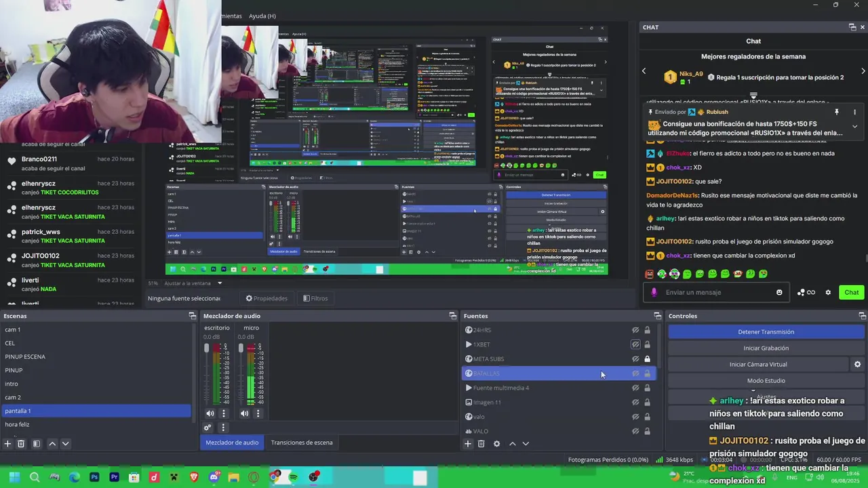The height and width of the screenshot is (488, 868).
Task: Open Windows Search on the taskbar
Action: pos(35,478)
